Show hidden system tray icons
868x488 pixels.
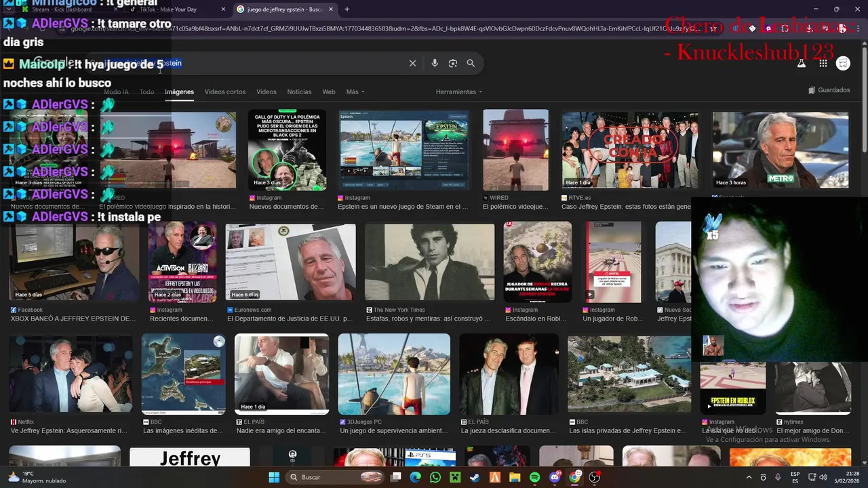[749, 477]
